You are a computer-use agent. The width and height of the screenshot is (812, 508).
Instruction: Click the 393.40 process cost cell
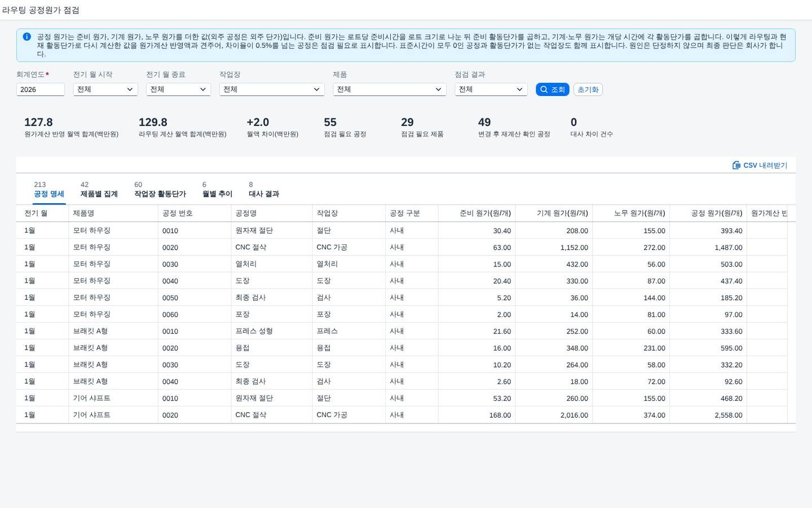click(x=708, y=230)
